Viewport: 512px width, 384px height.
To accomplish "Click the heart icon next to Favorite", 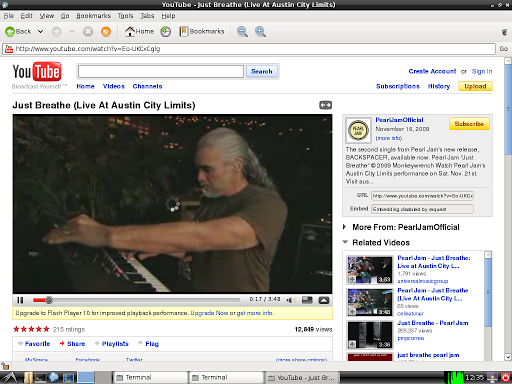I will pos(20,343).
